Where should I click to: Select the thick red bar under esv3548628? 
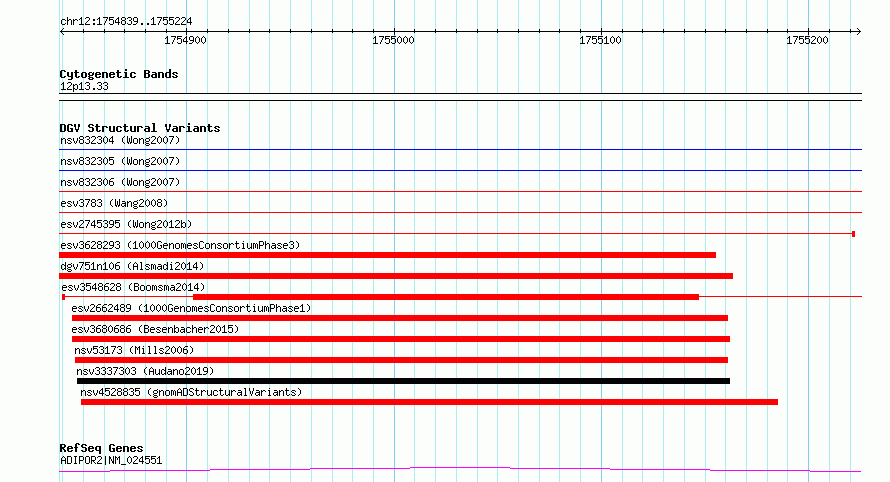(446, 297)
